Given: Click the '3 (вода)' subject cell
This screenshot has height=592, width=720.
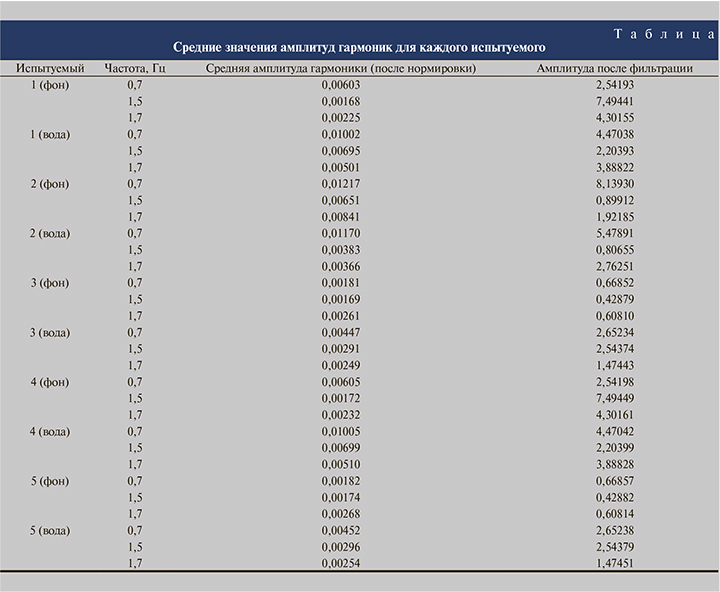Looking at the screenshot, I should coord(50,332).
